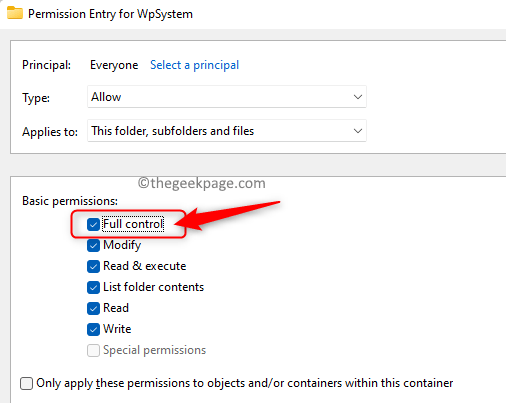506x403 pixels.
Task: Click the disabled Special permissions checkbox
Action: point(93,350)
